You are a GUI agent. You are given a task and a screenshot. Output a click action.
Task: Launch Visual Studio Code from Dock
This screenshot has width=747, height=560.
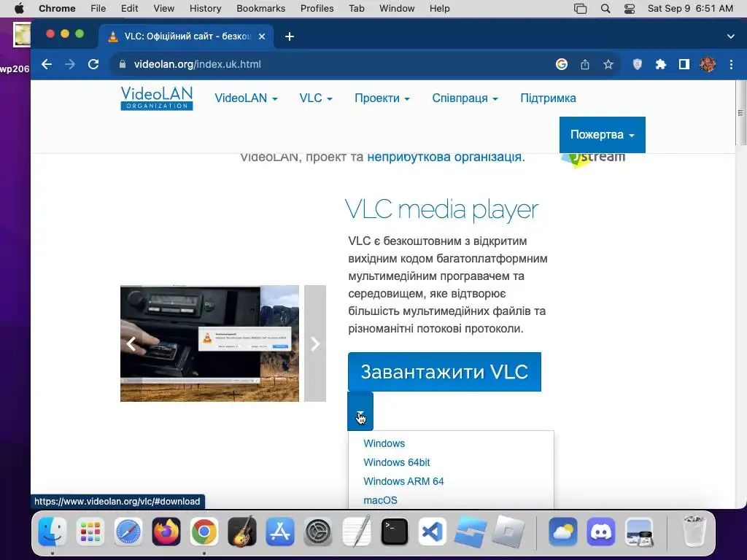tap(432, 532)
